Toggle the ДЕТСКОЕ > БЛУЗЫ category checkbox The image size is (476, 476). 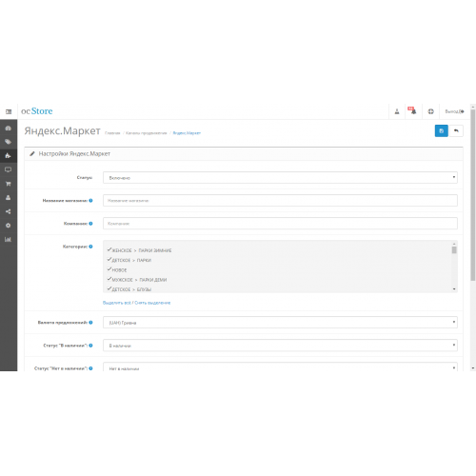coord(109,288)
